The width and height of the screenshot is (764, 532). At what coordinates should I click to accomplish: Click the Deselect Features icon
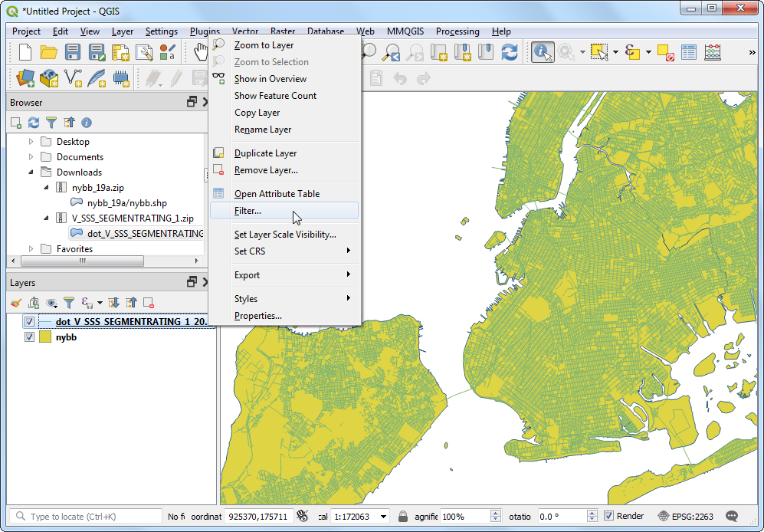click(664, 52)
